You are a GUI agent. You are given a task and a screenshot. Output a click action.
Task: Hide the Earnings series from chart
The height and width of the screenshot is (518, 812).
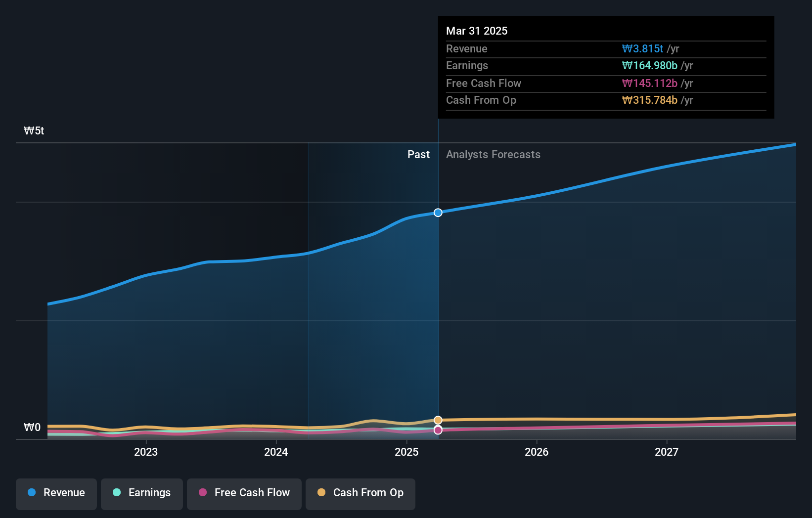click(x=142, y=493)
